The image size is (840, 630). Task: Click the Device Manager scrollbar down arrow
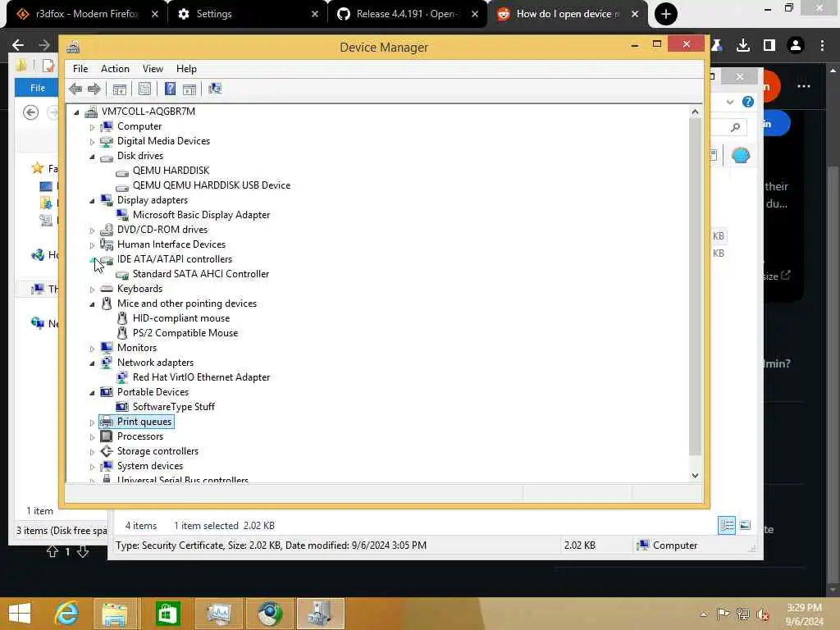(695, 475)
